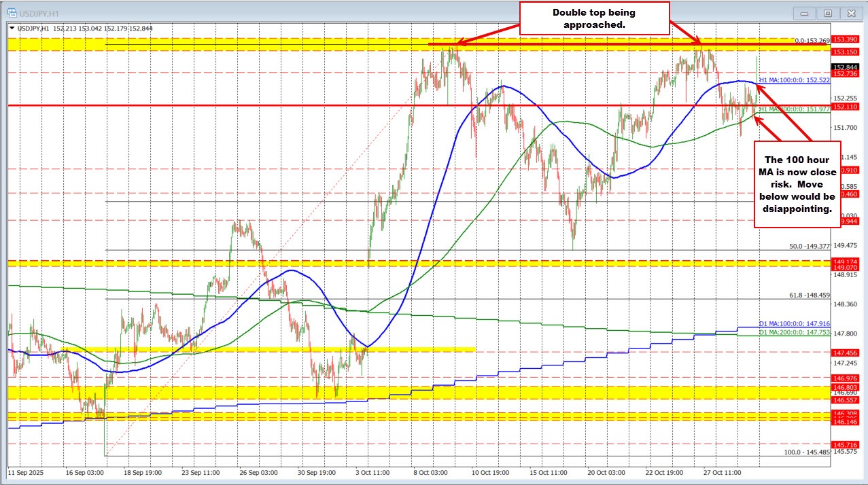This screenshot has width=868, height=485.
Task: Expand the USDJPY,H1 quote dropdown triangle
Action: (x=12, y=28)
